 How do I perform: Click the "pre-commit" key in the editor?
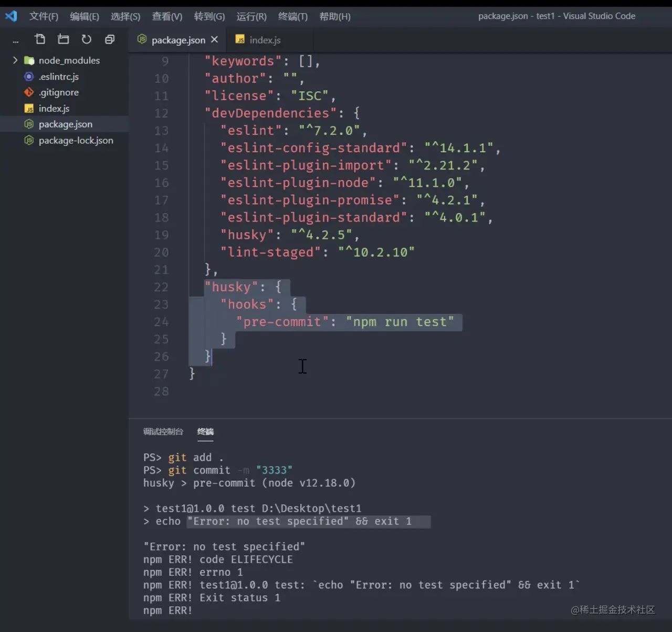pyautogui.click(x=282, y=322)
